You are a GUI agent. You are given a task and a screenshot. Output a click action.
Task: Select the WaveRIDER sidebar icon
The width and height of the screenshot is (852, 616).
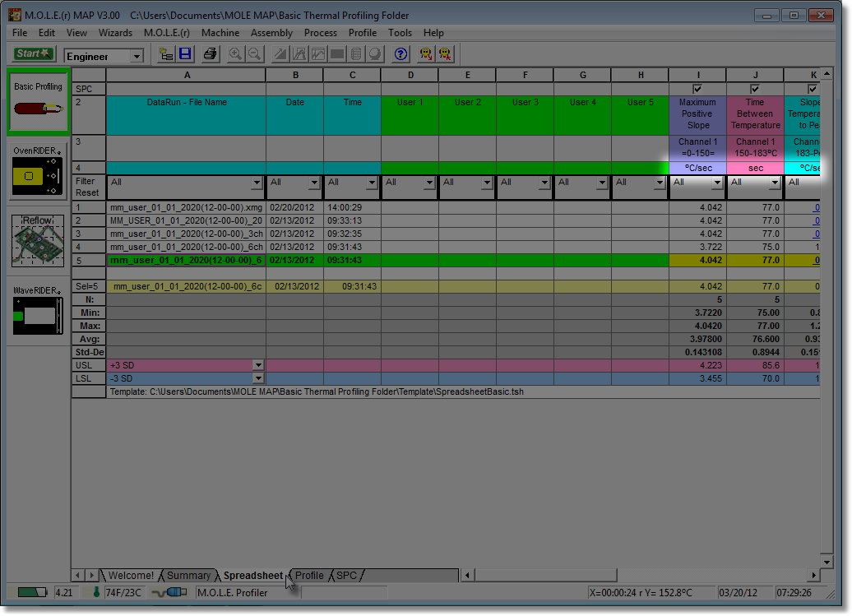click(38, 311)
